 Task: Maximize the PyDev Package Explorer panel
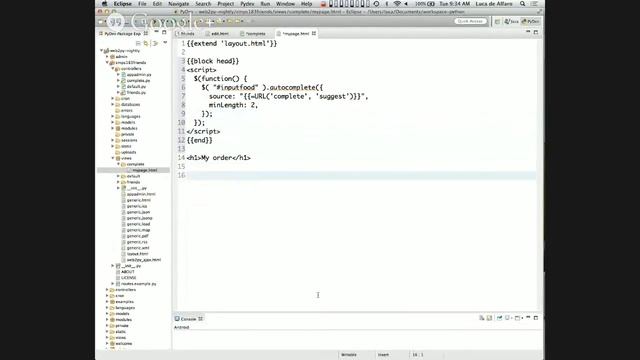tap(164, 32)
